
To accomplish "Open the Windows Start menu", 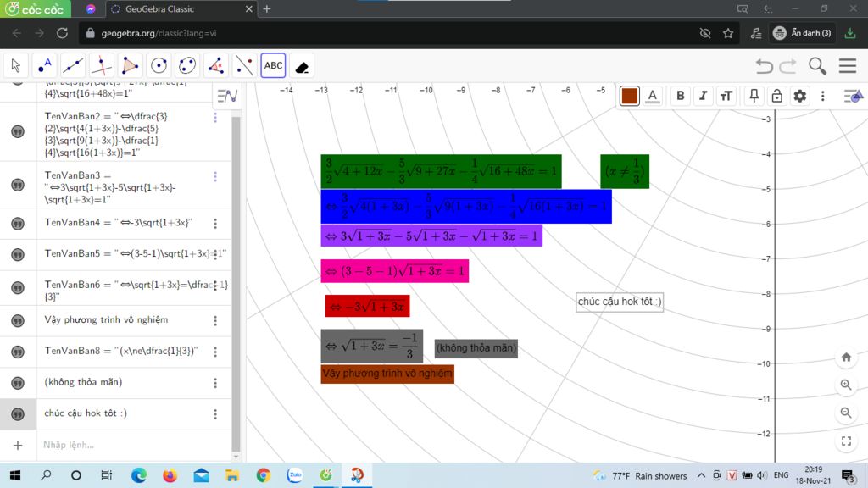I will click(x=15, y=475).
